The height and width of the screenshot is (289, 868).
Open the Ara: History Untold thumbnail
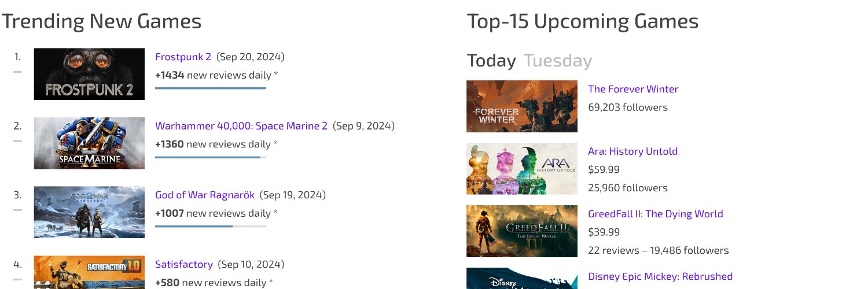522,169
